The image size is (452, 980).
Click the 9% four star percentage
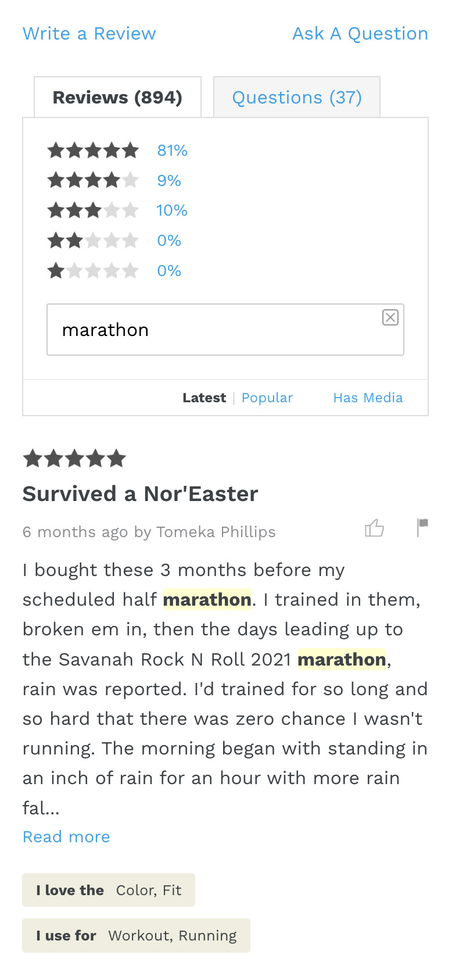169,181
